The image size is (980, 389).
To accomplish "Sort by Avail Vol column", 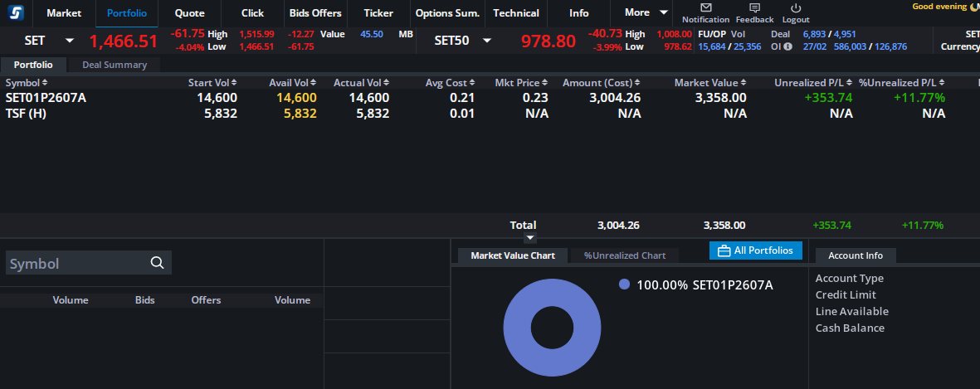I will pos(292,82).
